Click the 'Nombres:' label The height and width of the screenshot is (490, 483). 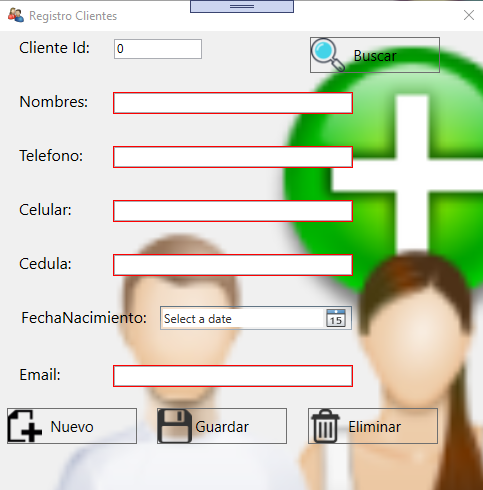coord(54,102)
